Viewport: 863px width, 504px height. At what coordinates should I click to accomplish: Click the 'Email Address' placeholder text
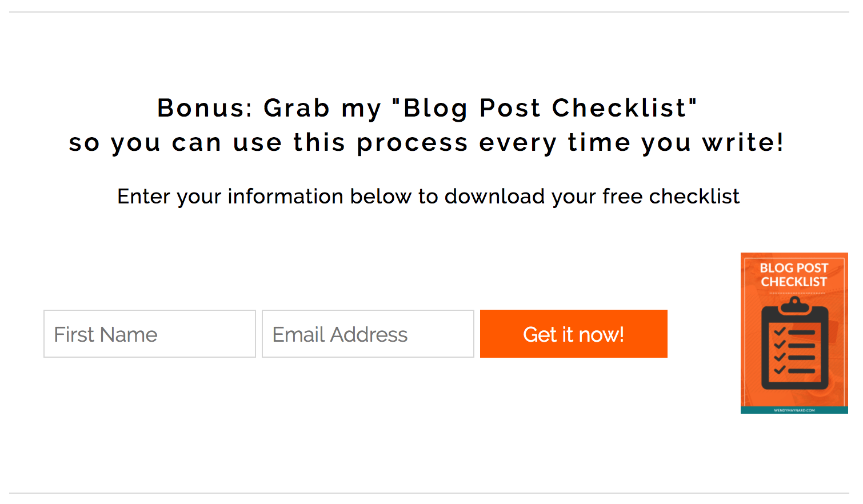click(x=340, y=334)
